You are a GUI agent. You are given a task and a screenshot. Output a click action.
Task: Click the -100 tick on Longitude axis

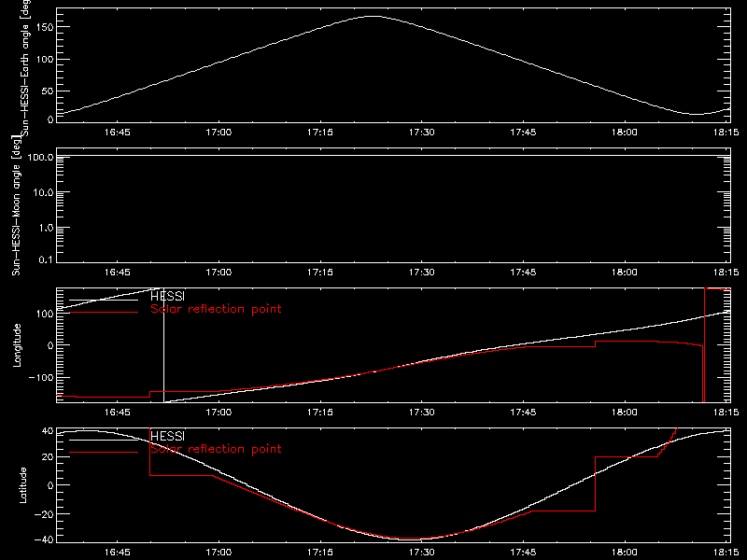41,377
